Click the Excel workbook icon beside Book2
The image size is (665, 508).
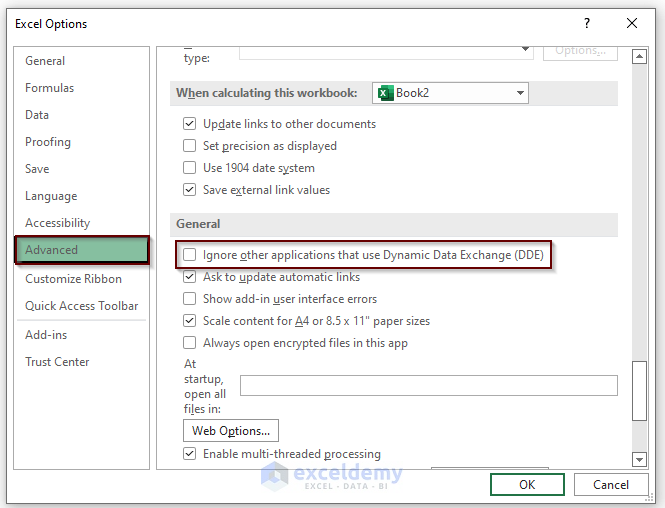pos(385,93)
